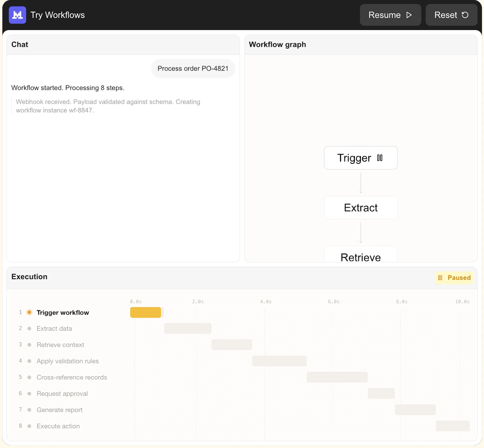Click the Paused status badge
This screenshot has height=448, width=484.
454,278
